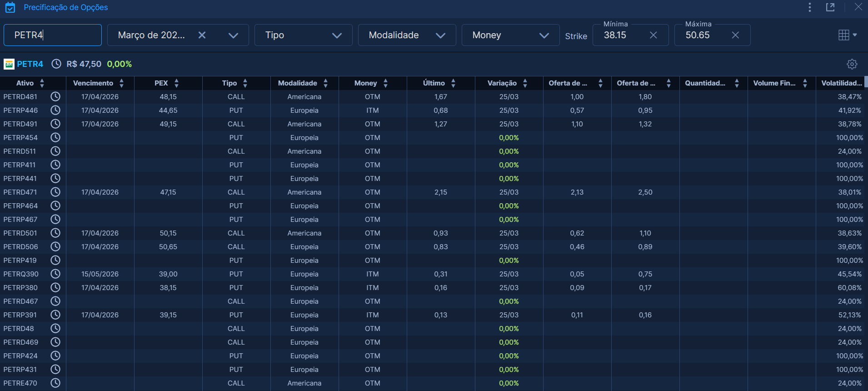Open the table settings gear icon
This screenshot has width=868, height=391.
pos(852,64)
